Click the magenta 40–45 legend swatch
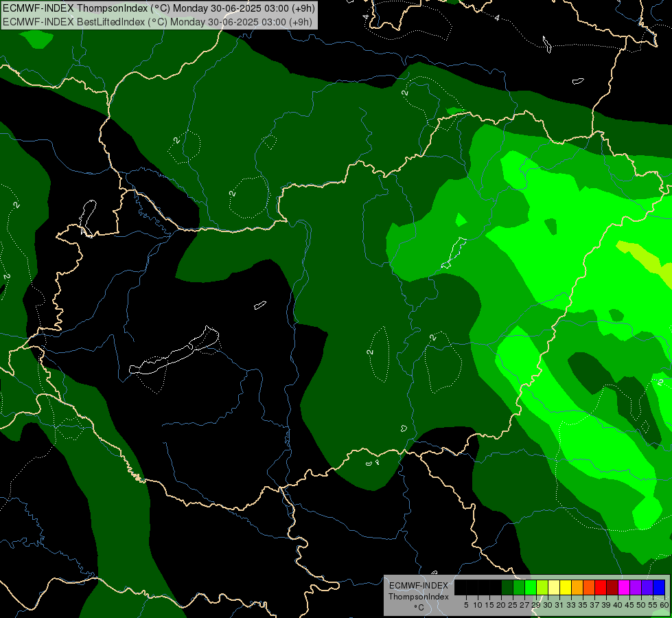Screen dimensions: 672x618 point(624,587)
